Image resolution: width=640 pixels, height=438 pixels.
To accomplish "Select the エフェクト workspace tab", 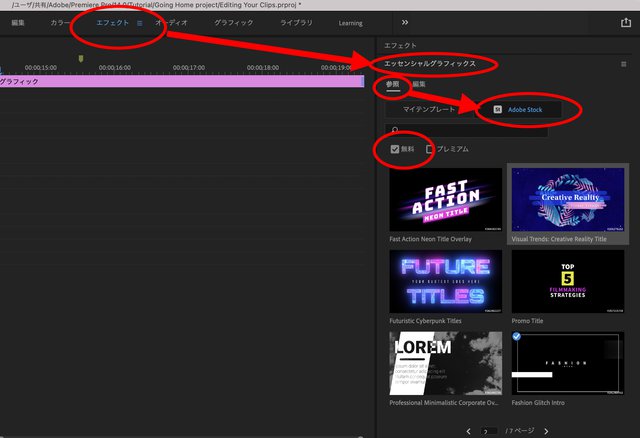I will (113, 23).
